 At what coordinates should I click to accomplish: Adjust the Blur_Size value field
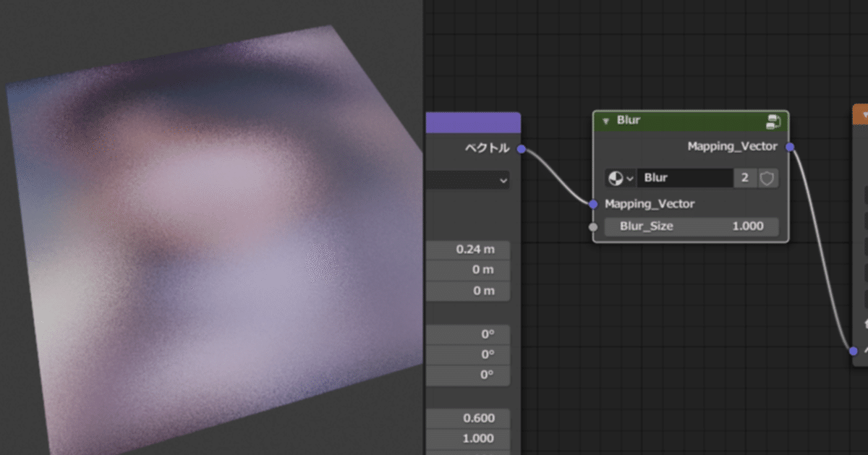point(692,226)
